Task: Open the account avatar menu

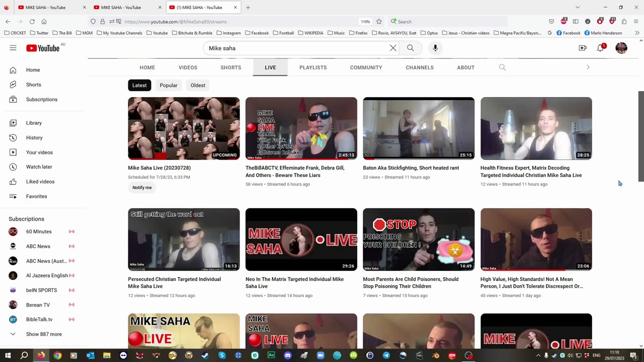Action: [621, 48]
